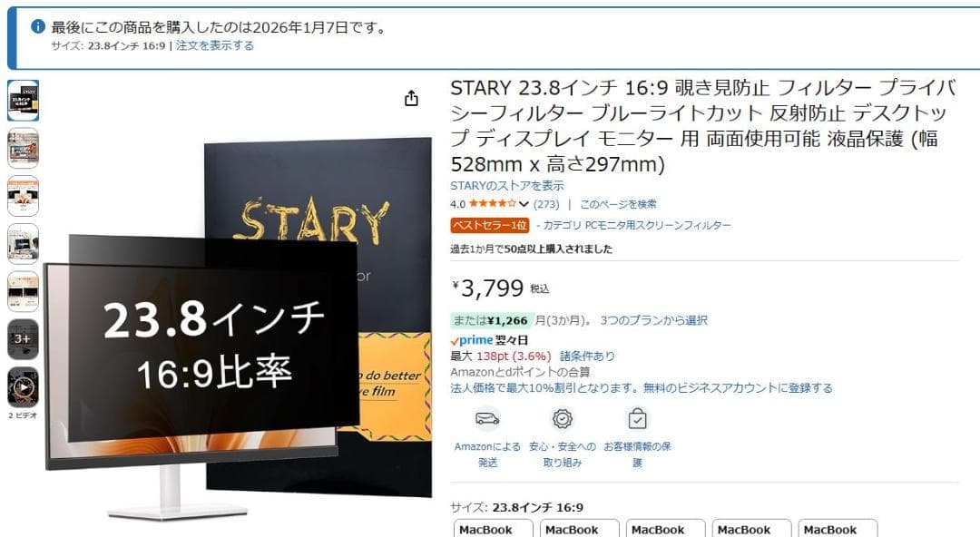Select the first product thumbnail image
Image resolution: width=980 pixels, height=537 pixels.
[23, 101]
